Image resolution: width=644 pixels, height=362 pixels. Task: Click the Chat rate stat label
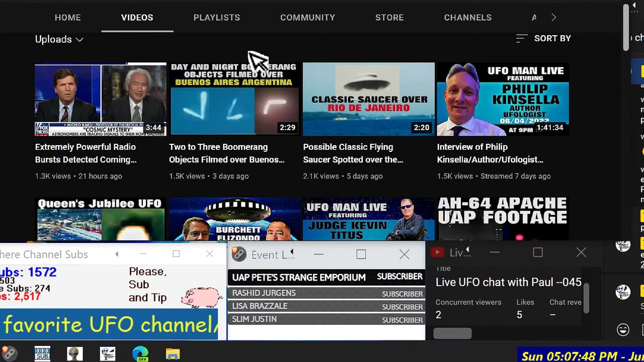[x=566, y=302]
